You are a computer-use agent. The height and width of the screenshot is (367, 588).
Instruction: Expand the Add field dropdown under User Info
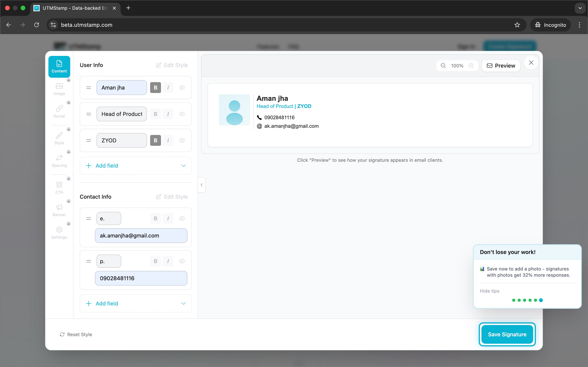tap(183, 165)
